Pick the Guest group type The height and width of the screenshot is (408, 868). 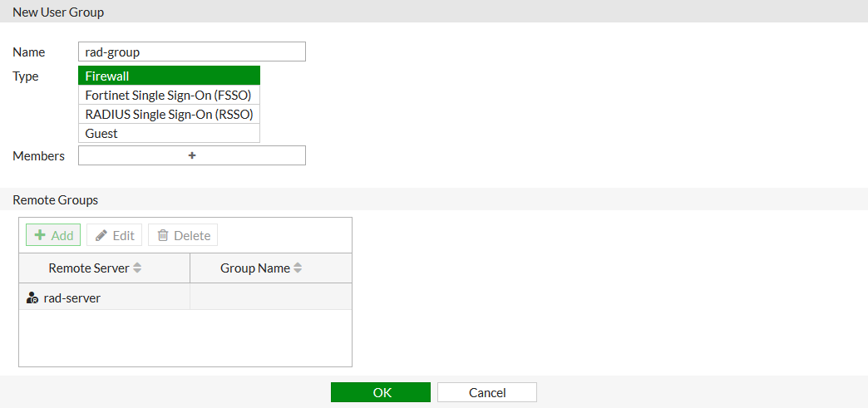(169, 133)
